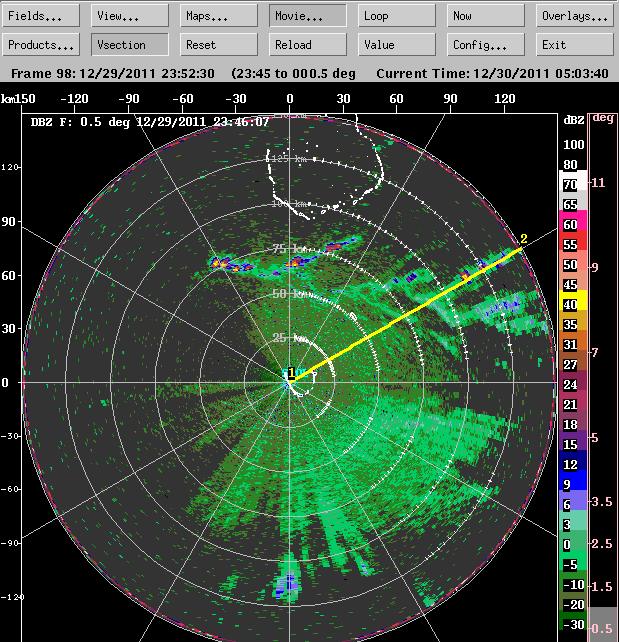Viewport: 619px width, 642px height.
Task: Click the Exit button
Action: click(x=575, y=44)
